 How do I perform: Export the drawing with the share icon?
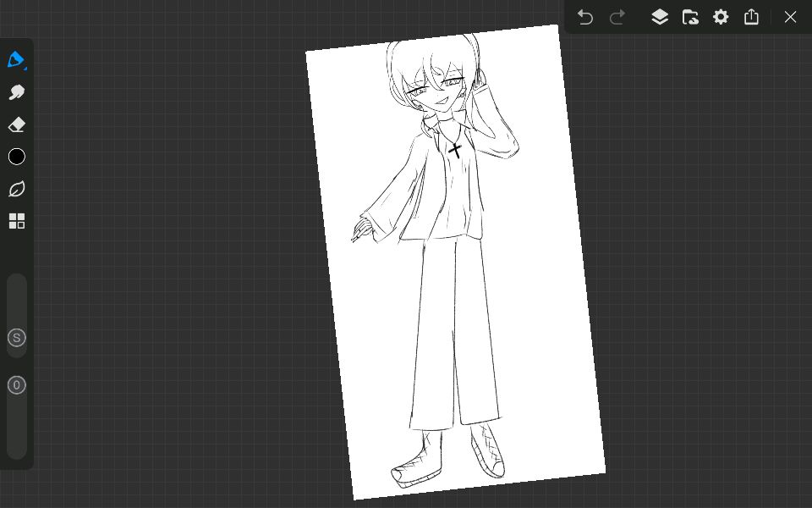[751, 17]
